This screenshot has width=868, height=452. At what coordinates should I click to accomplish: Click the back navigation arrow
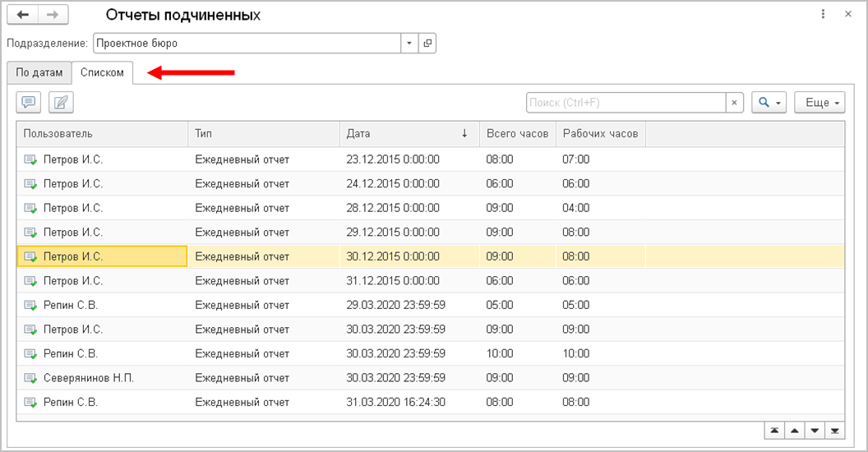click(x=23, y=16)
